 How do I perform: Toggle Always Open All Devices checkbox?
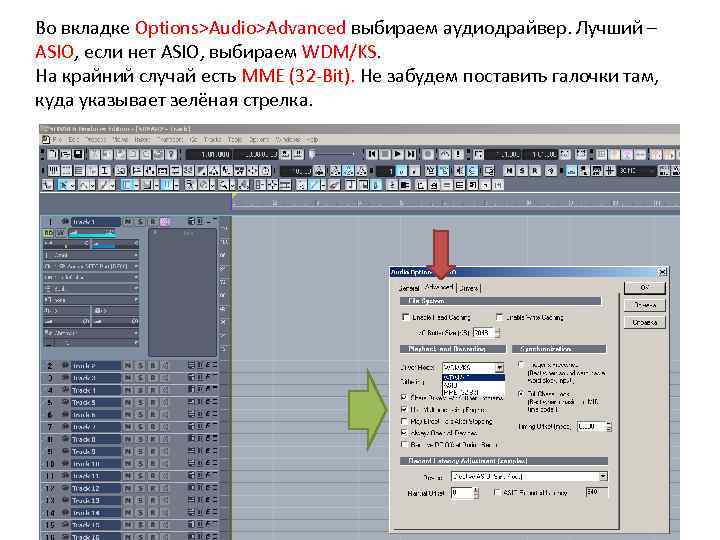pyautogui.click(x=404, y=433)
